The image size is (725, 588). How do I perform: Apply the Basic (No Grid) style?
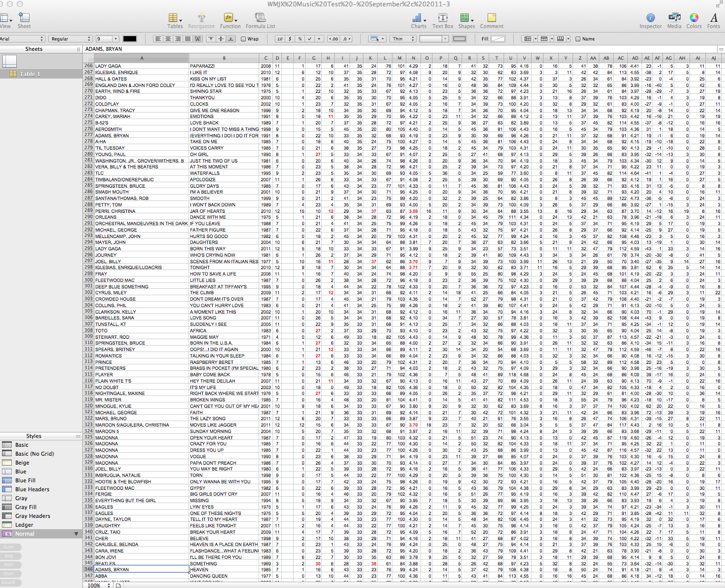[40, 454]
